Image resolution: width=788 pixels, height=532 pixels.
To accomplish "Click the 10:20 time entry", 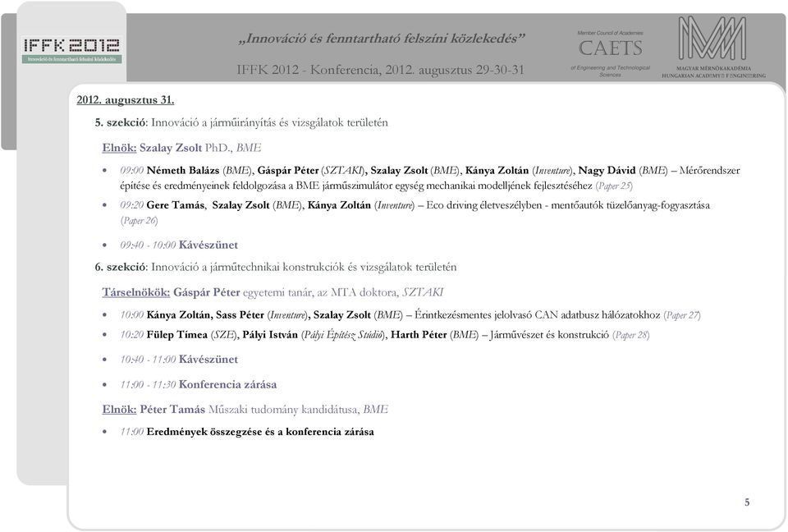I will pos(131,334).
